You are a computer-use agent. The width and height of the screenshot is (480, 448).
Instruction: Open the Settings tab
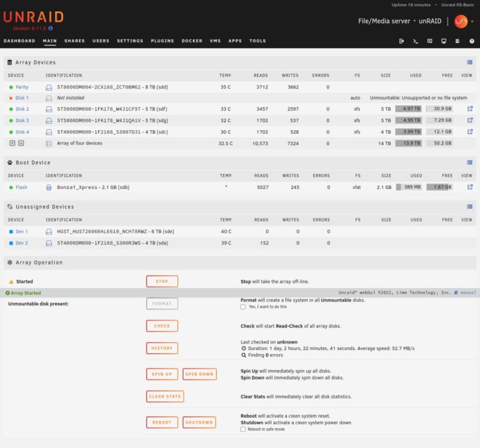point(130,41)
